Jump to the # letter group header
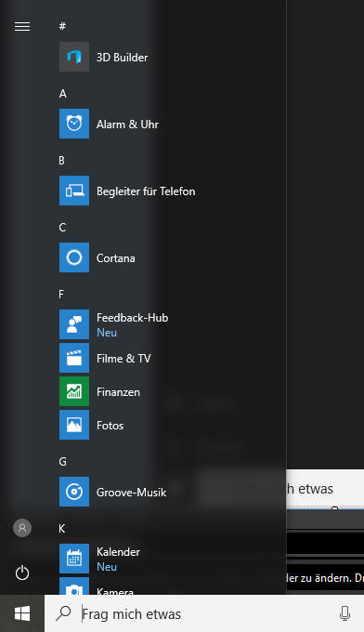The image size is (364, 632). coord(62,26)
